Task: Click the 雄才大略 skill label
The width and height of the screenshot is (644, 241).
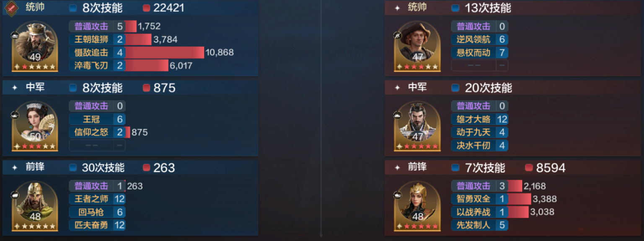Action: pyautogui.click(x=473, y=119)
